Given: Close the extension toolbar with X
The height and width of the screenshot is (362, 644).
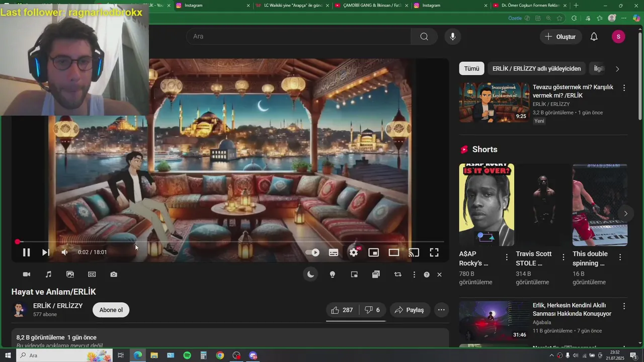Looking at the screenshot, I should pyautogui.click(x=439, y=275).
